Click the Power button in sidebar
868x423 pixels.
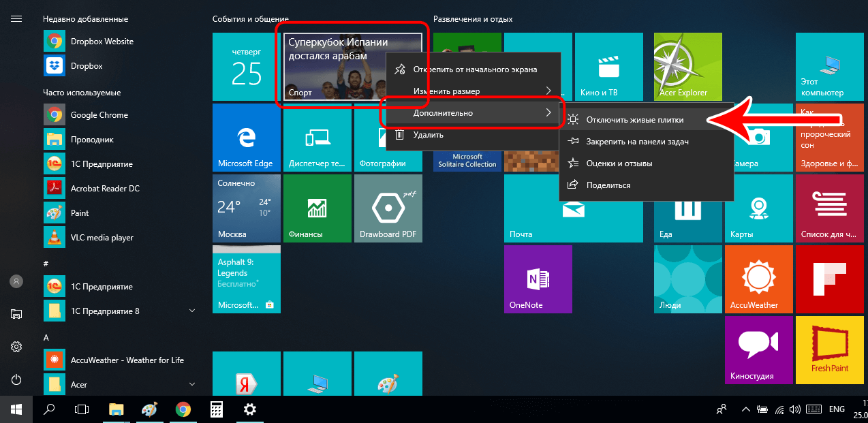point(16,379)
